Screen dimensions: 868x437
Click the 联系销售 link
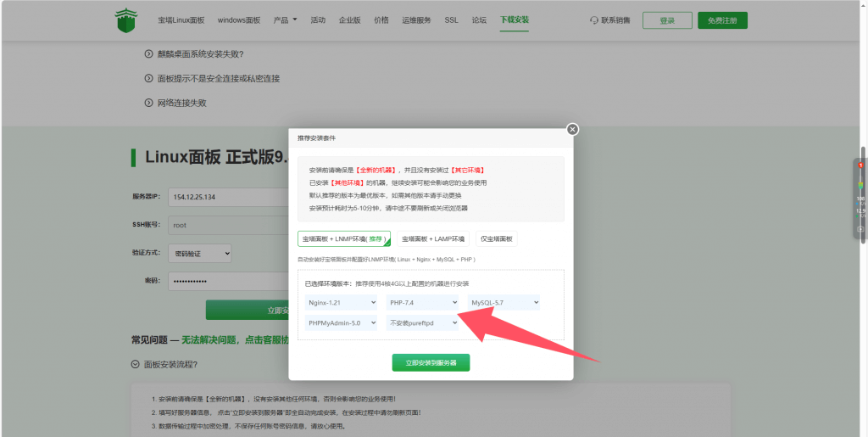615,20
